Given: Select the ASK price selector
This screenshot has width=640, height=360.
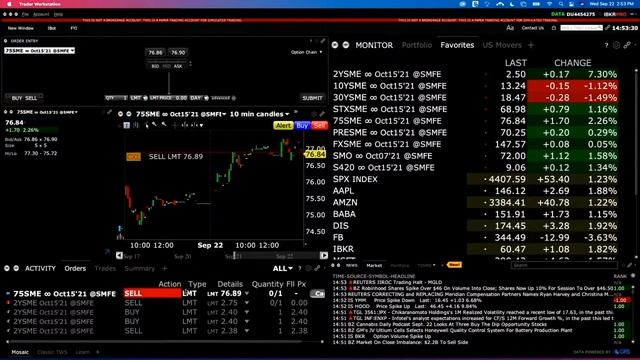Looking at the screenshot, I should 178,66.
